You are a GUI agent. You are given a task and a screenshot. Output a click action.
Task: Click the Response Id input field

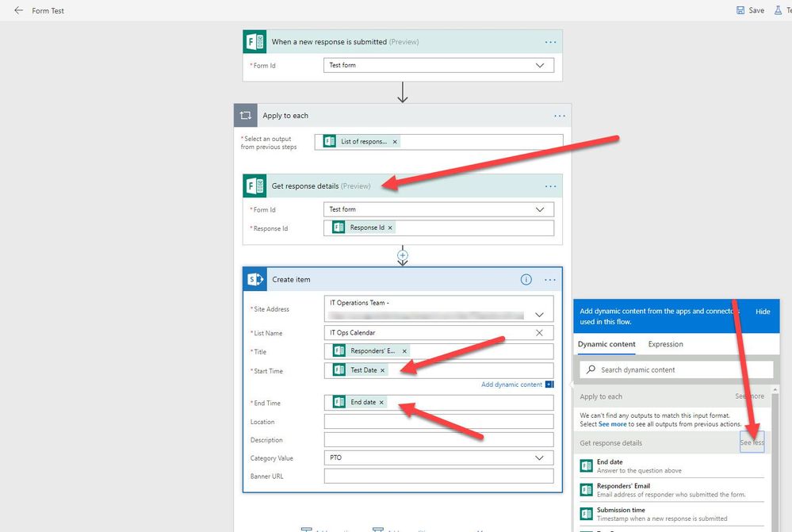click(438, 228)
